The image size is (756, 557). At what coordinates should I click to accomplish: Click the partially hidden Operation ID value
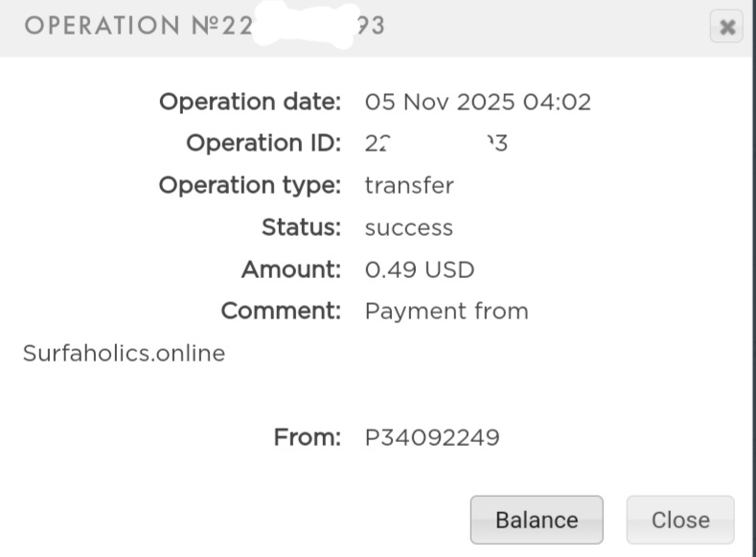point(436,144)
